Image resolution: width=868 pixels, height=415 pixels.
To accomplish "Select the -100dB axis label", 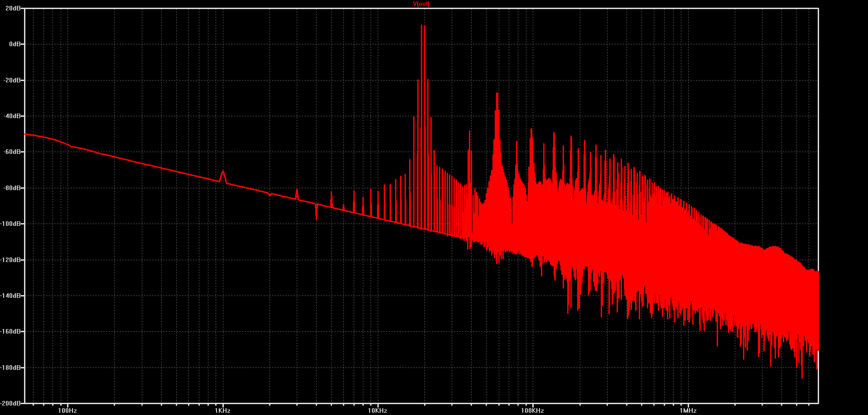I will [x=11, y=224].
